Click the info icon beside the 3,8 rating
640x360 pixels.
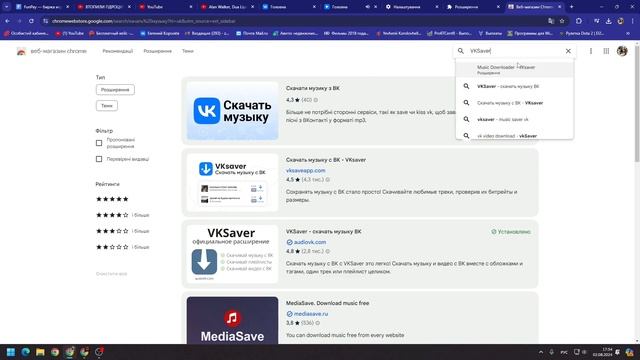(x=318, y=323)
